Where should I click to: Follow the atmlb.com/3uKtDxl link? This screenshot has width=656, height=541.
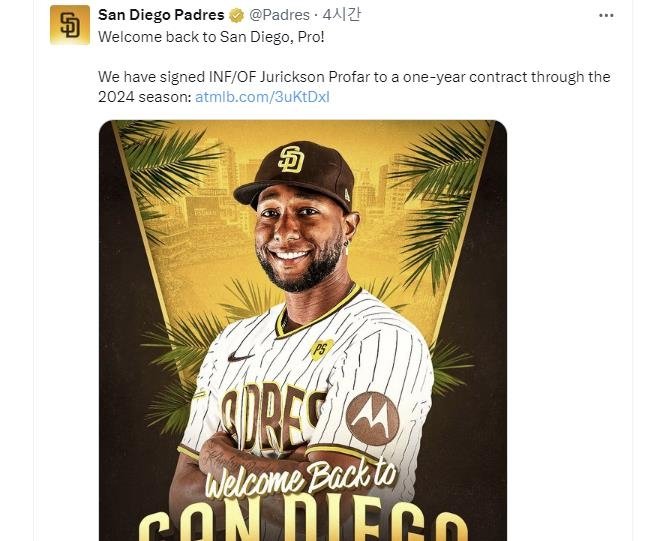(x=262, y=97)
